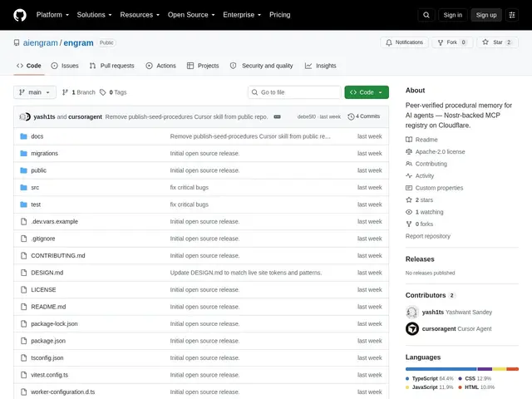Click the migrations folder icon
Image resolution: width=532 pixels, height=399 pixels.
point(23,153)
